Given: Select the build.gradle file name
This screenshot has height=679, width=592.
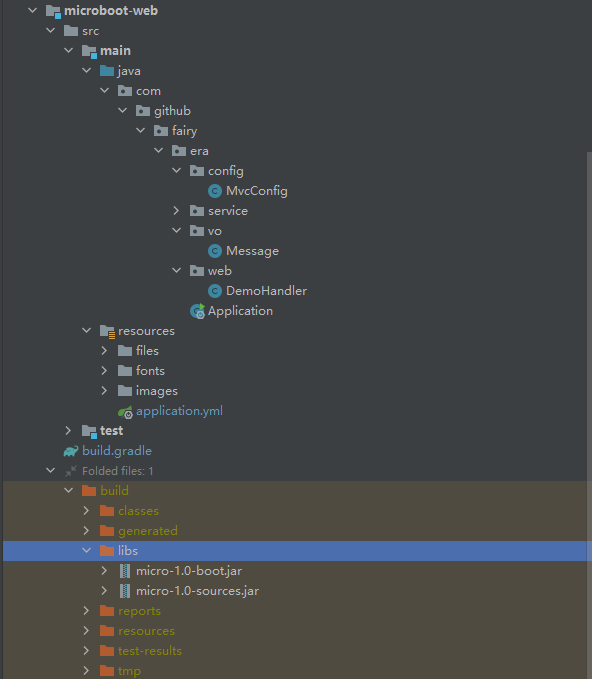Looking at the screenshot, I should pyautogui.click(x=117, y=451).
